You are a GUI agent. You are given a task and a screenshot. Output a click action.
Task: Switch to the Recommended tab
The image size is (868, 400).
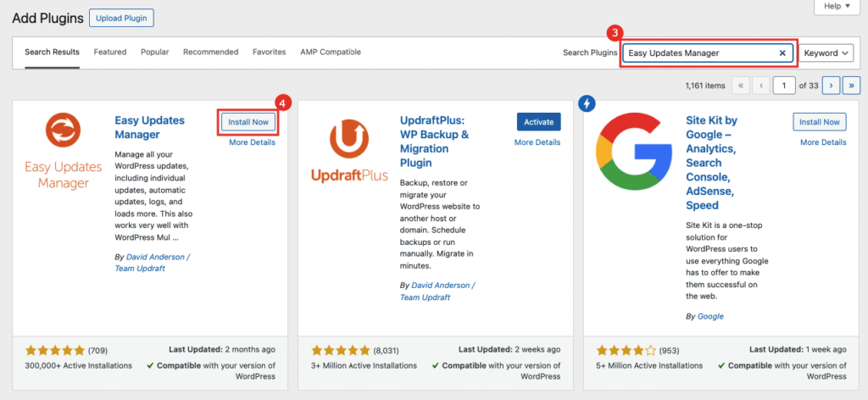[211, 52]
